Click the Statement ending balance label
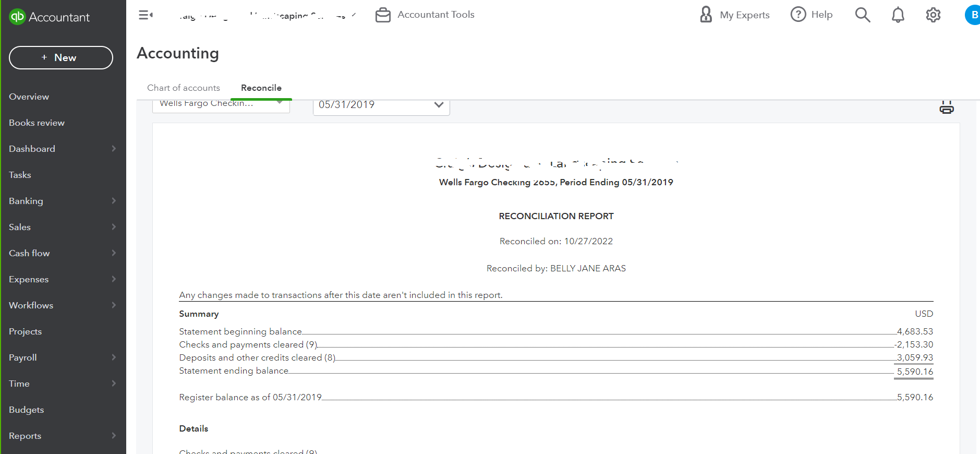The image size is (980, 454). (234, 371)
